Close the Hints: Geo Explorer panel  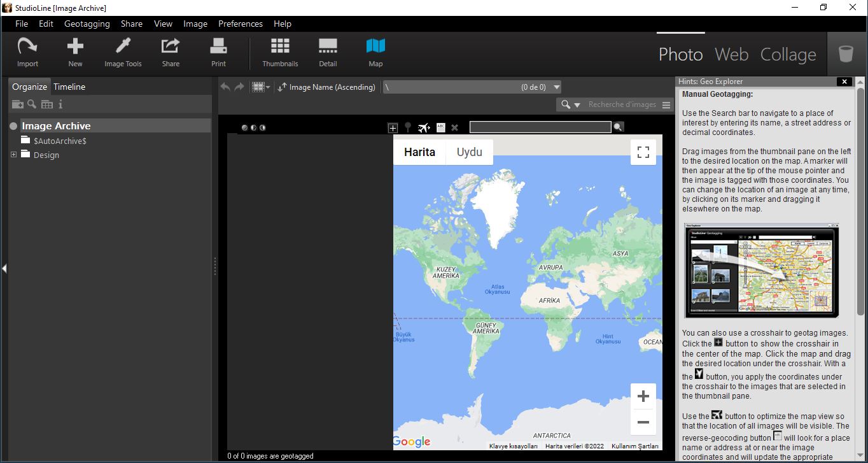point(844,82)
